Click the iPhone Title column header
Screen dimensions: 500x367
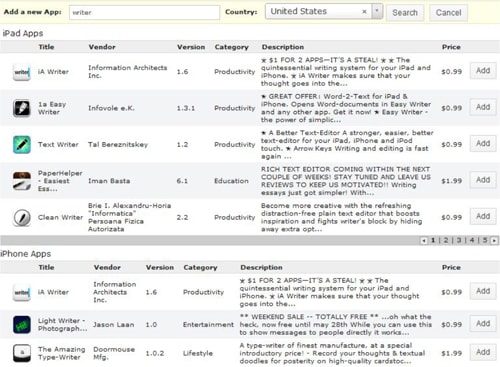pyautogui.click(x=46, y=267)
